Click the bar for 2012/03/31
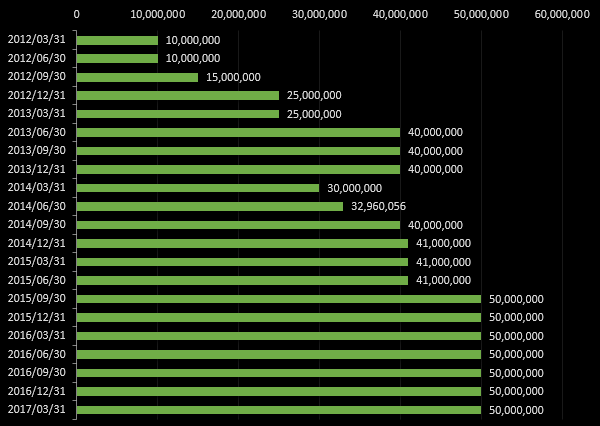The image size is (600, 426). point(117,40)
